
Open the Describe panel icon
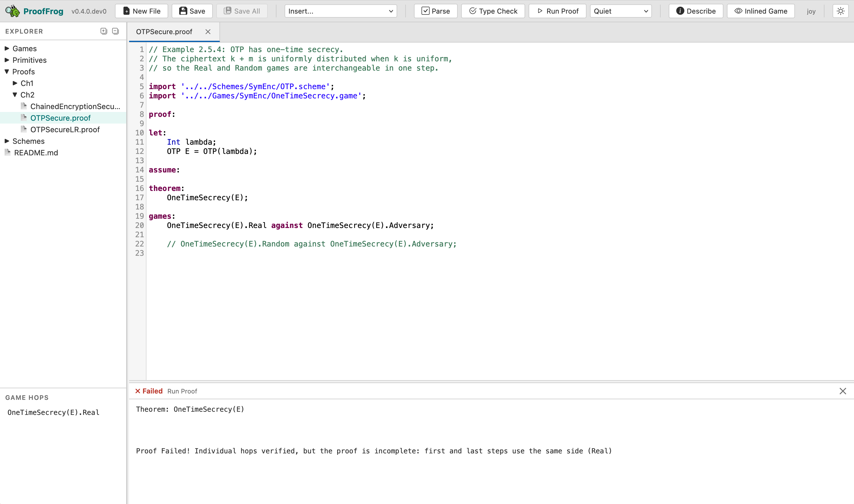click(680, 11)
